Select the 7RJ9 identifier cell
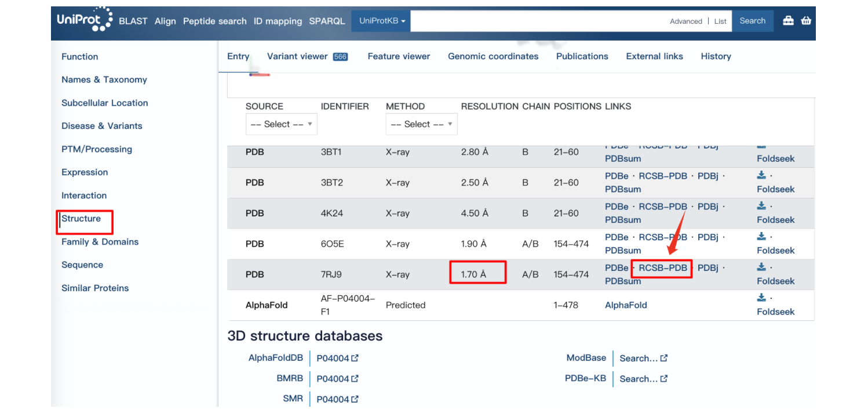868x420 pixels. (x=332, y=274)
